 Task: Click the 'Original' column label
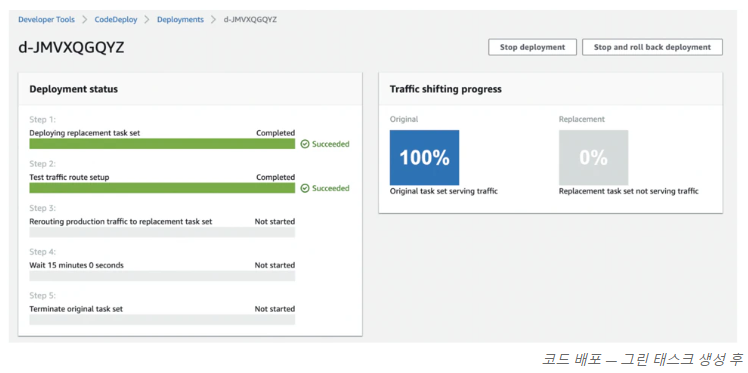[404, 119]
